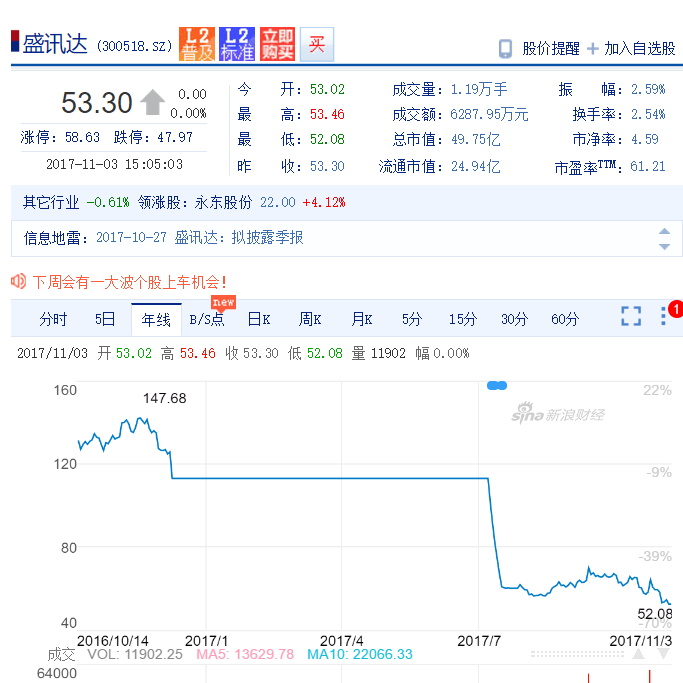Click the 跌停: 47.97 limit-down value

[x=153, y=137]
